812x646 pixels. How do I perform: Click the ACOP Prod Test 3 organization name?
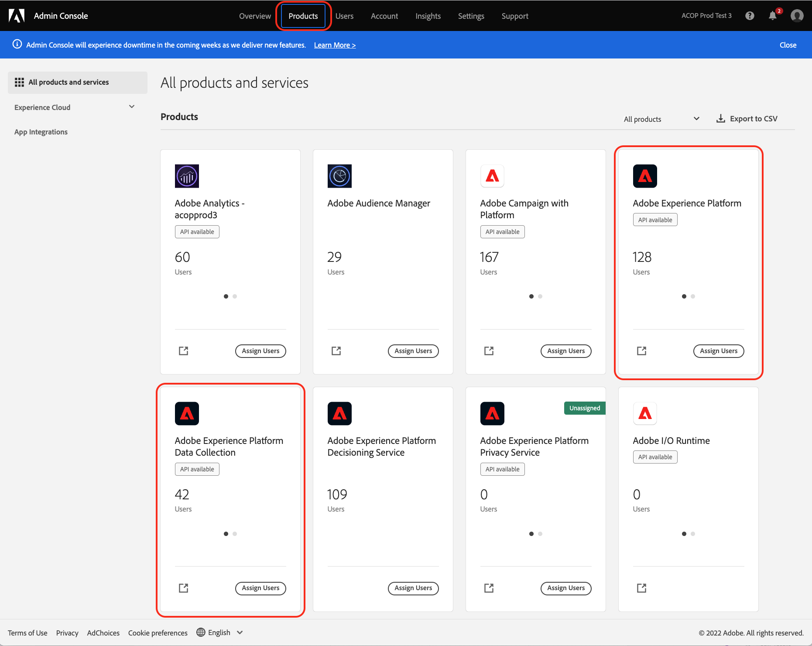(706, 16)
